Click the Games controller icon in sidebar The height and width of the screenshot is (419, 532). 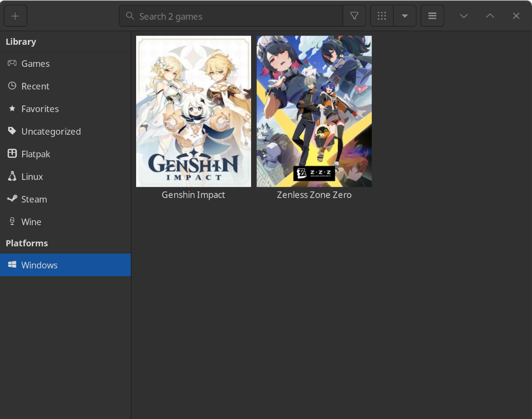[12, 63]
